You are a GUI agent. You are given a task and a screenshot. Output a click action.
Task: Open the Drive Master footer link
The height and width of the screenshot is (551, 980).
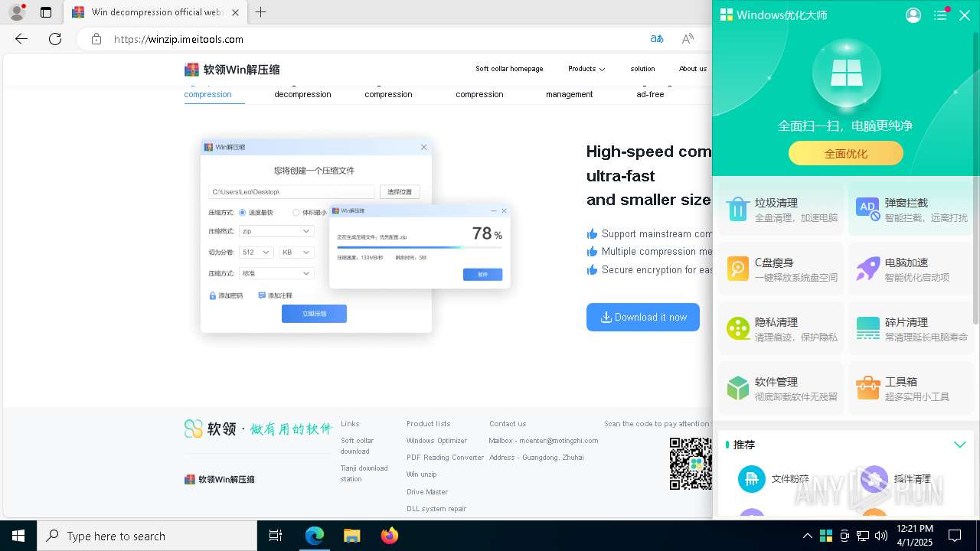click(x=427, y=492)
